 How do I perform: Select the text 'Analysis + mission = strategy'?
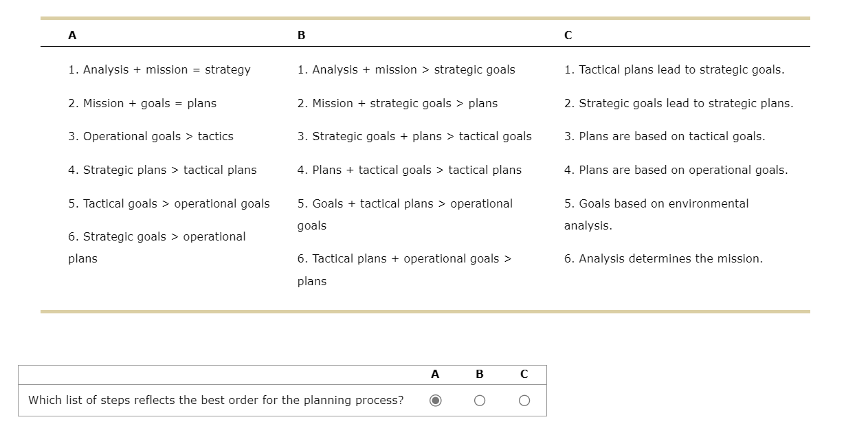[x=159, y=69]
